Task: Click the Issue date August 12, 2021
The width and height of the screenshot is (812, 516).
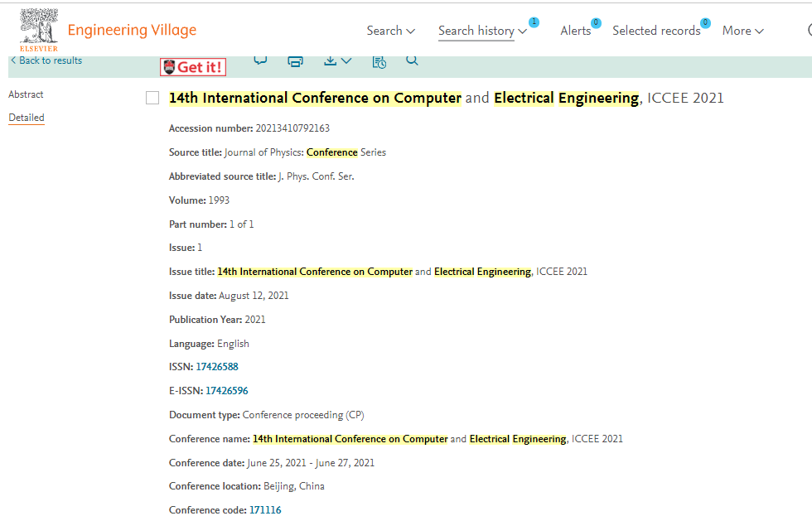Action: [x=254, y=296]
